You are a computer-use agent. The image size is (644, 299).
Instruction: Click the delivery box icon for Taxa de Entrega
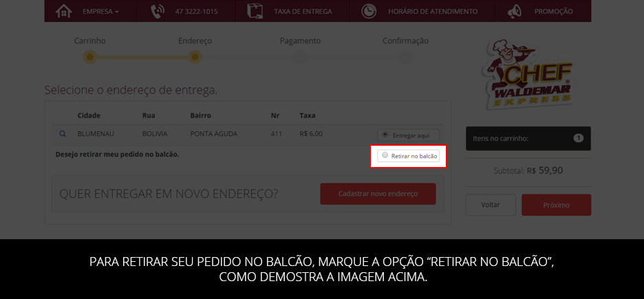pyautogui.click(x=255, y=11)
